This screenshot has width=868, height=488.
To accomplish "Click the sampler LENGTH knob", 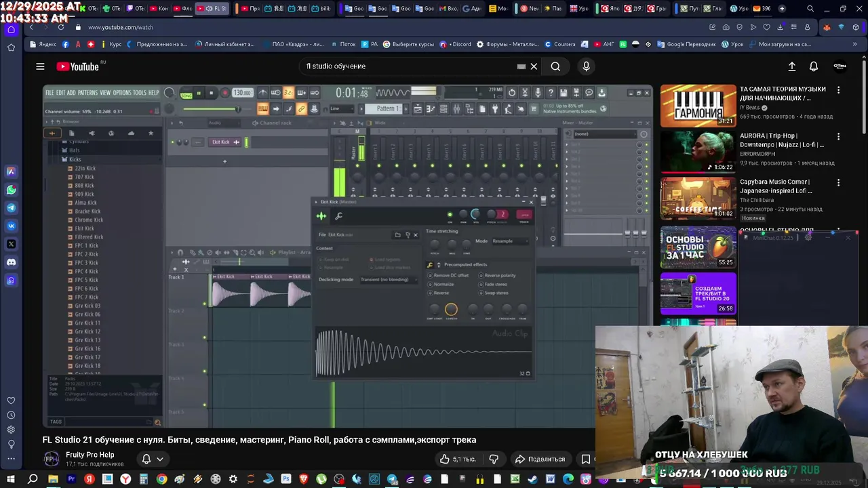I will tap(451, 310).
